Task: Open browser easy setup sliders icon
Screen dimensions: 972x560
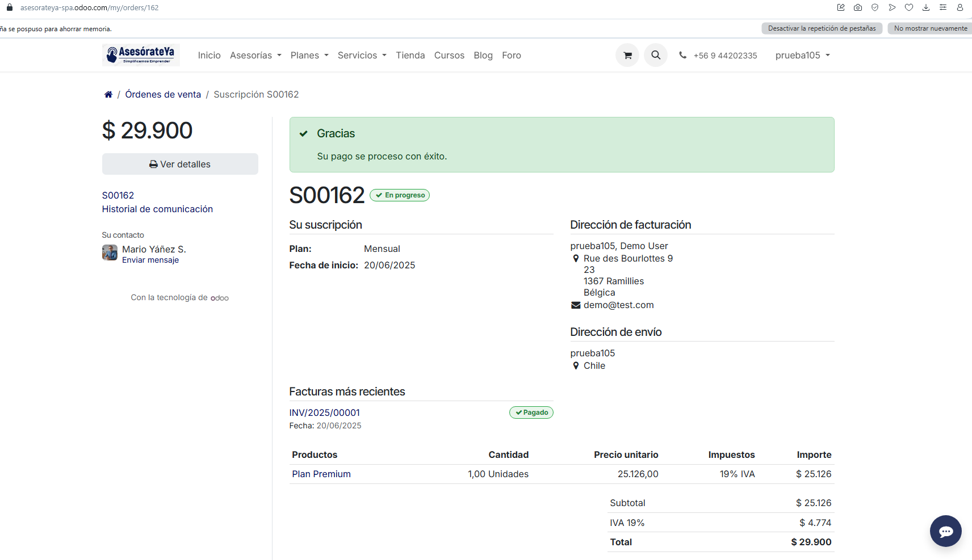Action: point(943,7)
